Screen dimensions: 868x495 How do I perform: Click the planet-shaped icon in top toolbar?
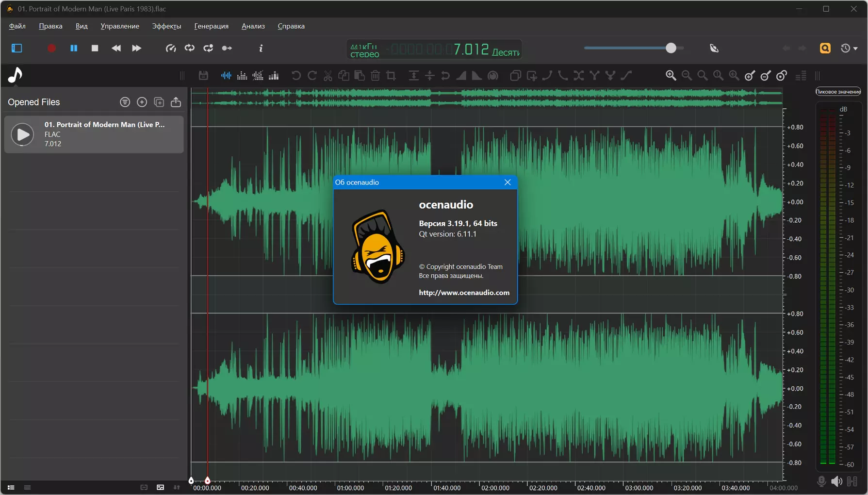(714, 48)
